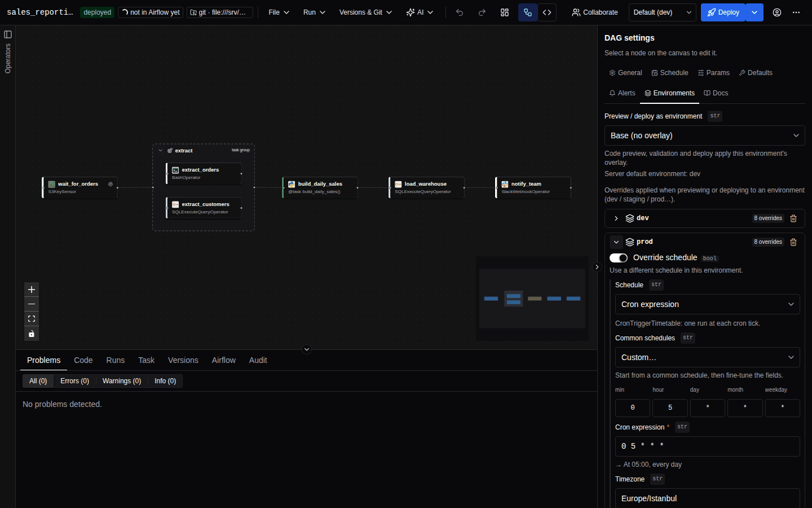The height and width of the screenshot is (508, 812).
Task: Toggle Override schedule switch off
Action: (619, 258)
